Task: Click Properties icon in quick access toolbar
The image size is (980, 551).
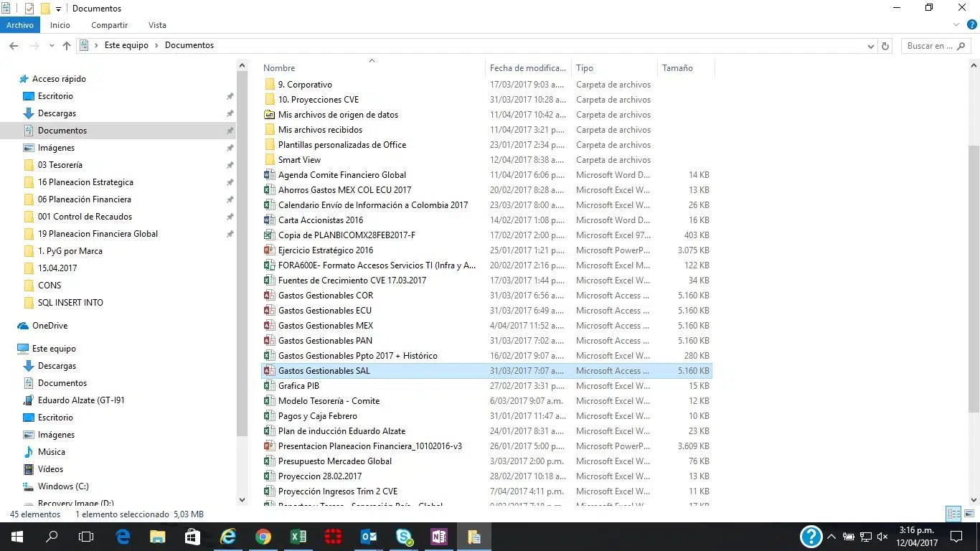Action: pyautogui.click(x=29, y=9)
